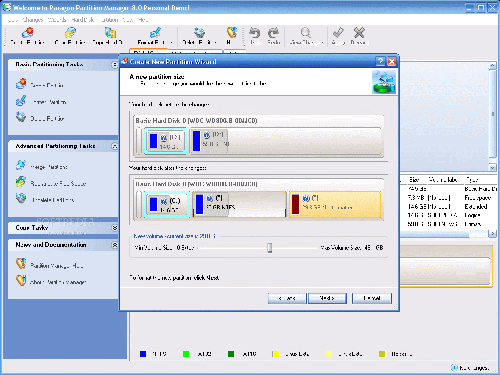Click the scroll-down arrow of the main window's vertical scrollbar
This screenshot has height=375, width=500.
click(x=492, y=167)
